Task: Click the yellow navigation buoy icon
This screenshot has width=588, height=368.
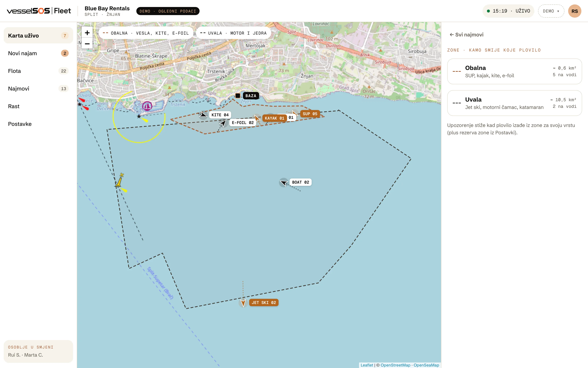Action: click(x=119, y=180)
